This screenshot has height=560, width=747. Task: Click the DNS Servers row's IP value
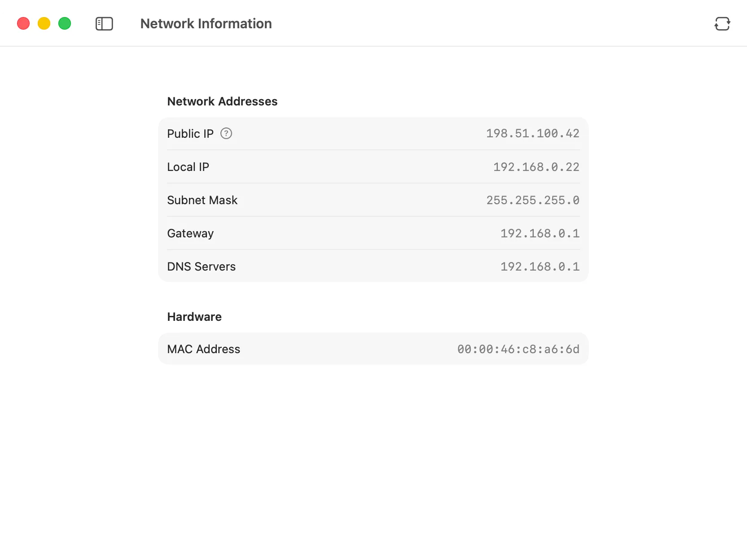point(540,267)
